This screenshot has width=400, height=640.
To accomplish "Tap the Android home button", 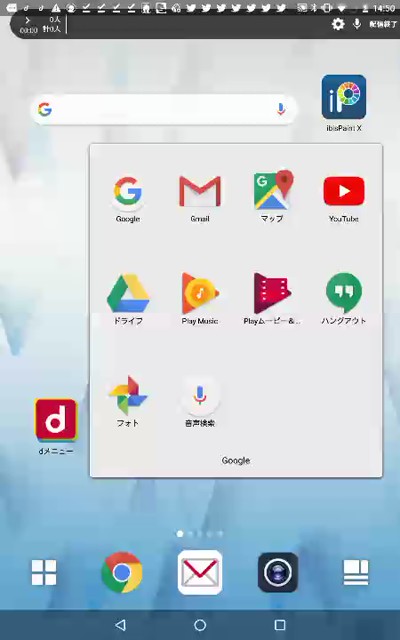I will (200, 625).
